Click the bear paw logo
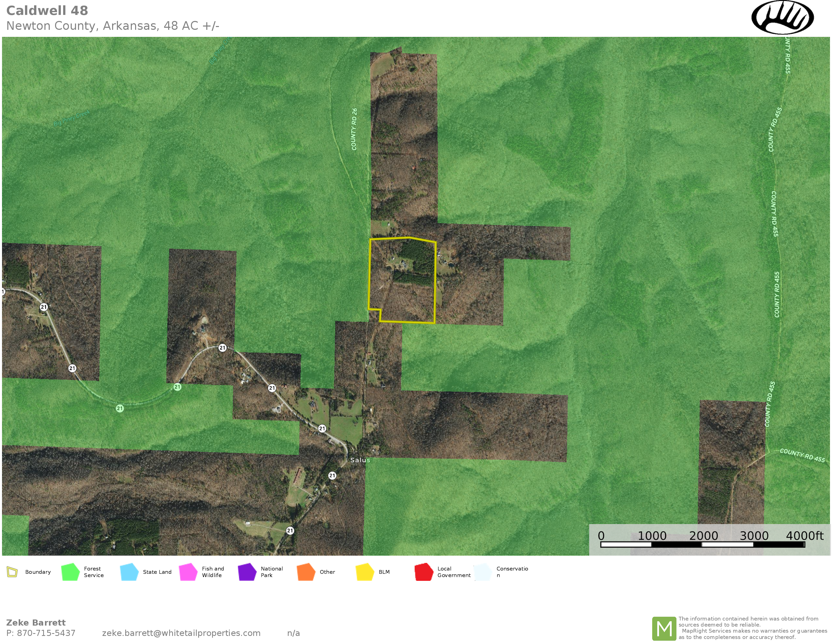 click(782, 18)
